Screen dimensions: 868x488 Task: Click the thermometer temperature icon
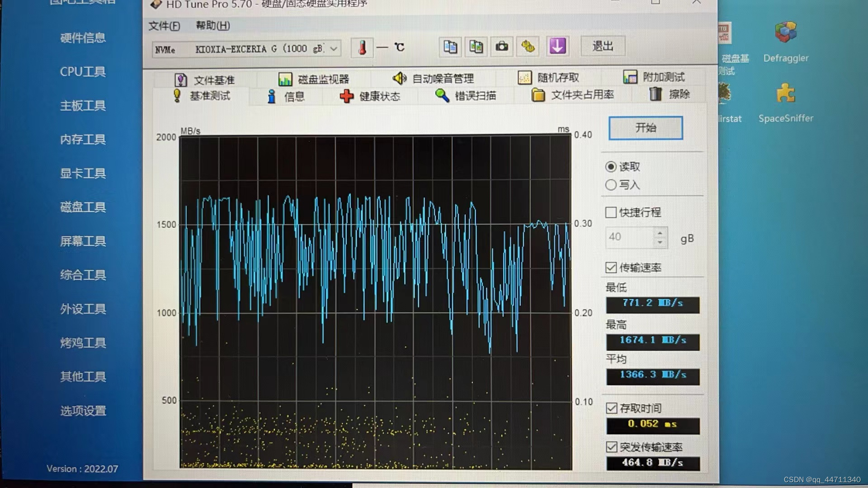362,47
